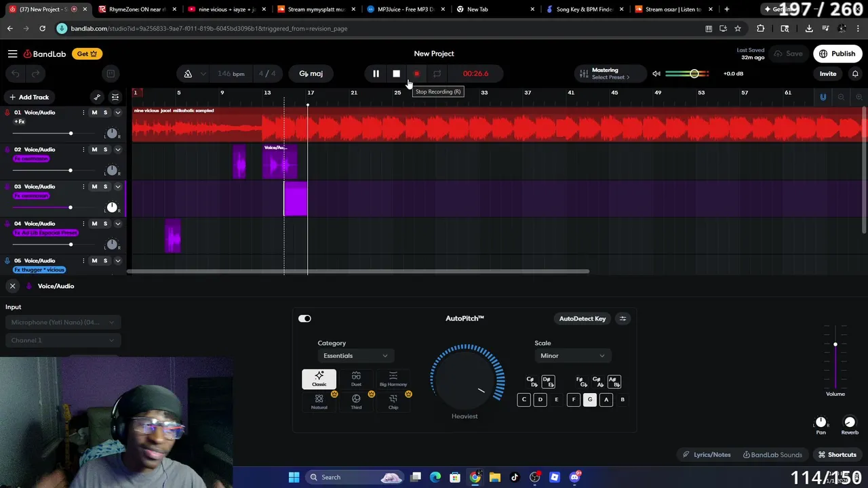Viewport: 868px width, 488px height.
Task: Open the BandLab hamburger menu
Action: click(x=12, y=54)
